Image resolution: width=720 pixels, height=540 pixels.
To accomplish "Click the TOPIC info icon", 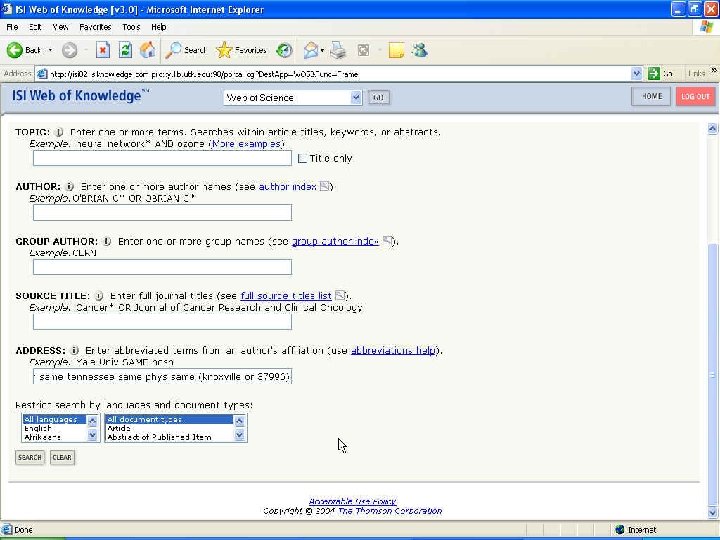I will tap(59, 132).
